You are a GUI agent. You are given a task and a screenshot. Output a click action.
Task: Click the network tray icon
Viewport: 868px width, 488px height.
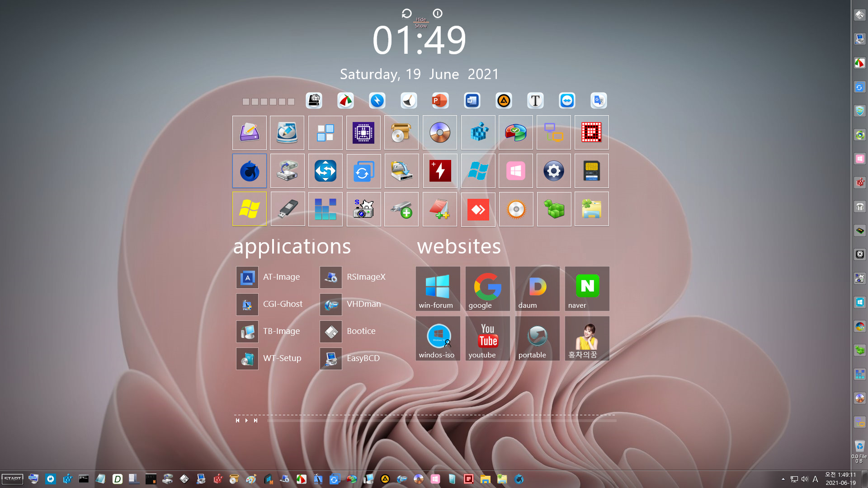click(794, 479)
